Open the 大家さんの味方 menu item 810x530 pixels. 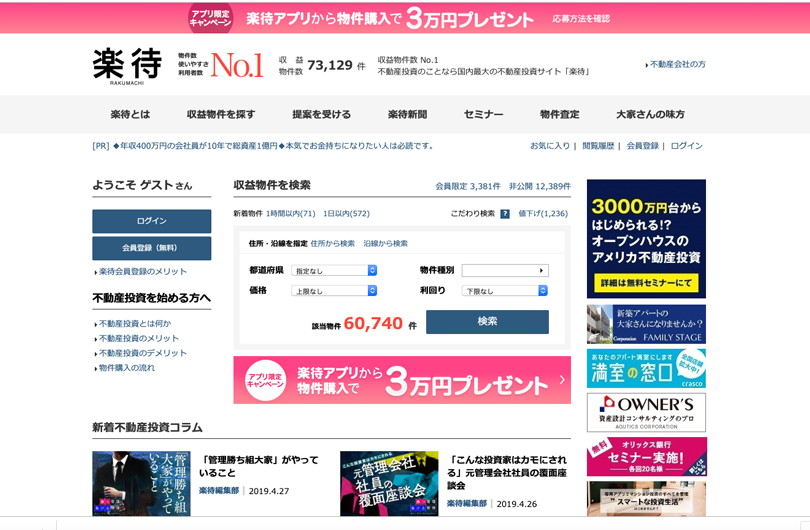click(650, 115)
